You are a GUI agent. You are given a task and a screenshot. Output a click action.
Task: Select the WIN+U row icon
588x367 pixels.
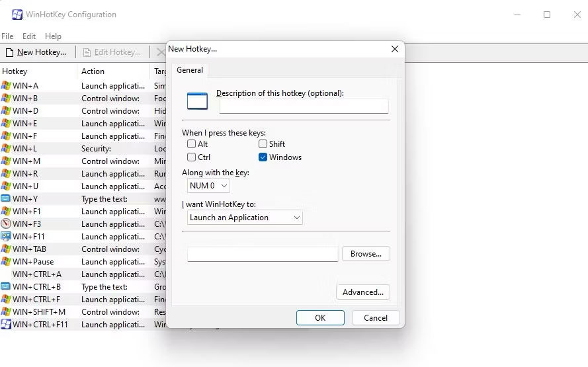pos(6,186)
